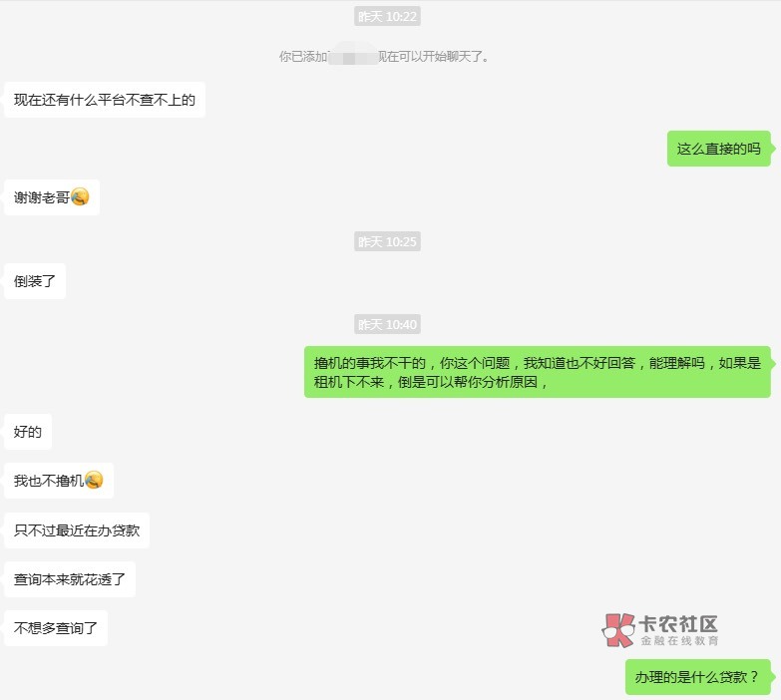Select the 昨天 10:22 timestamp label

(x=387, y=16)
